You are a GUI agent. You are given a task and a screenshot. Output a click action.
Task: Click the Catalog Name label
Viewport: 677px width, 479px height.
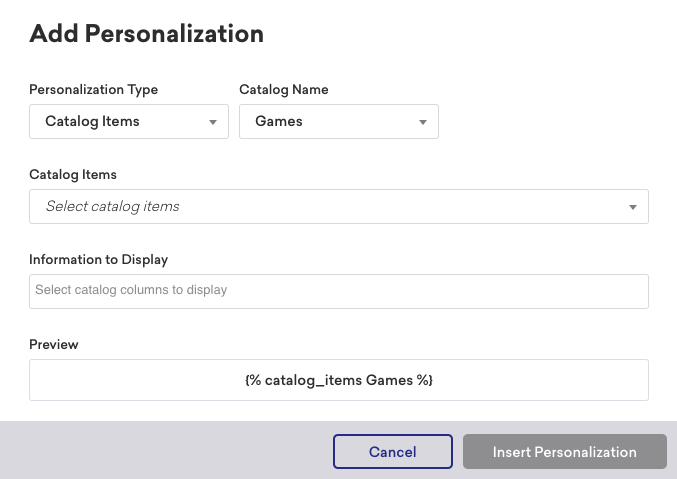pos(284,89)
